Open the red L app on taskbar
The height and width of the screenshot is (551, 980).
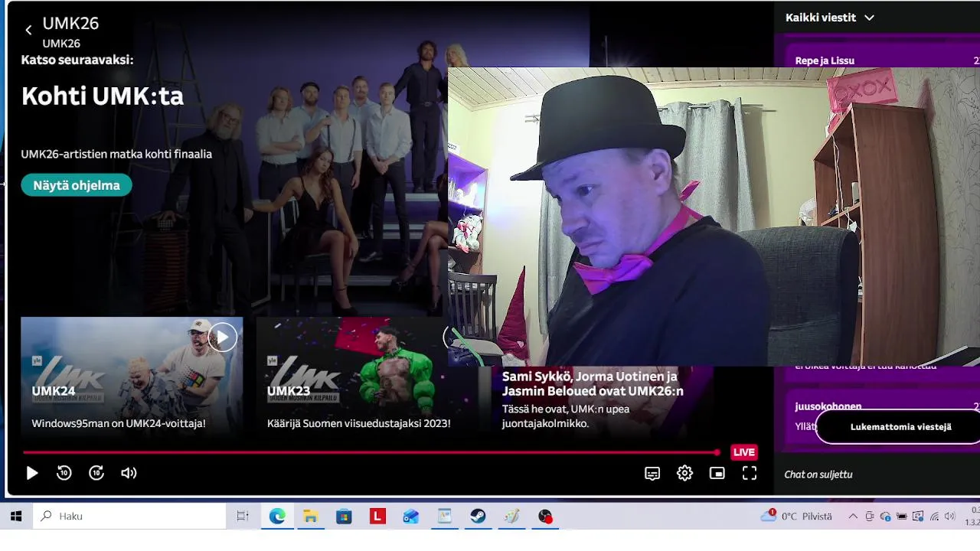pos(377,517)
